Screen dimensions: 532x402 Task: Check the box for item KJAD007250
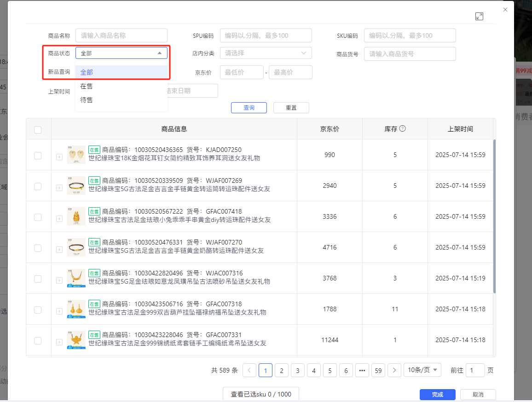click(38, 156)
